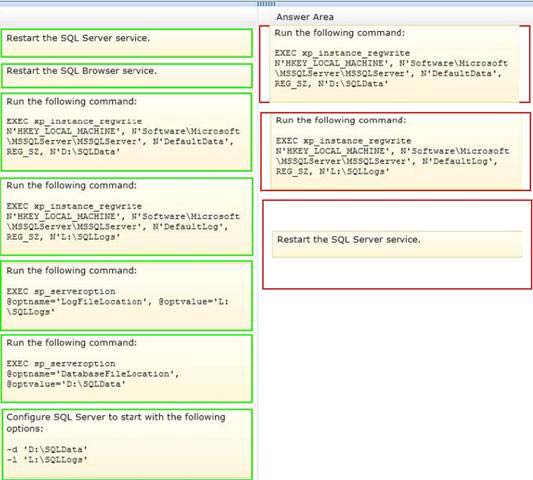Click 'N'L:\SQLLogs'' text in second answer

[x=354, y=171]
